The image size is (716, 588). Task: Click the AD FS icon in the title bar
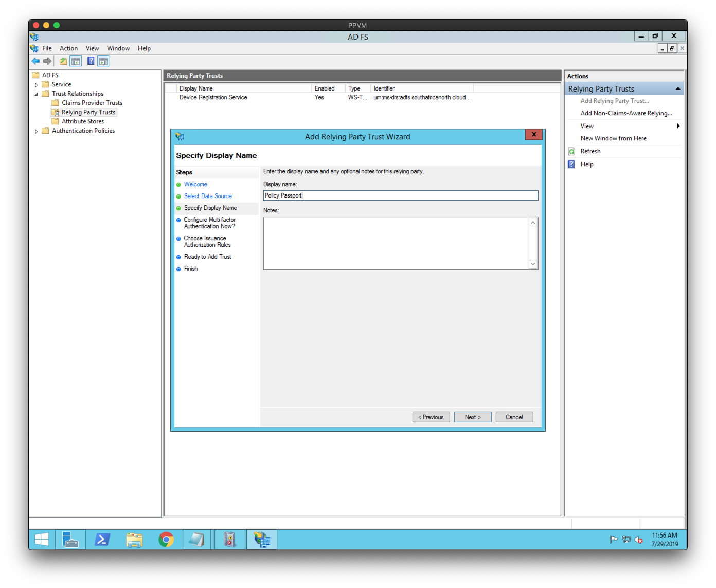(34, 37)
